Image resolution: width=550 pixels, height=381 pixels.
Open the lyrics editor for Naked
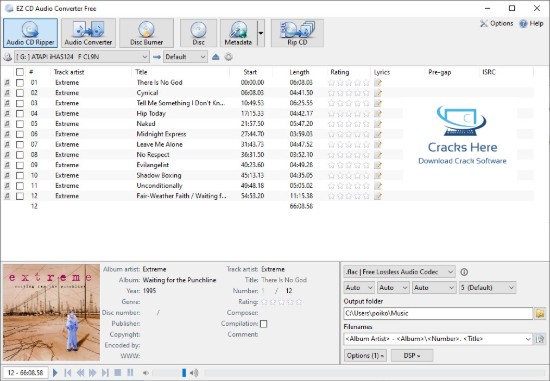pyautogui.click(x=378, y=124)
